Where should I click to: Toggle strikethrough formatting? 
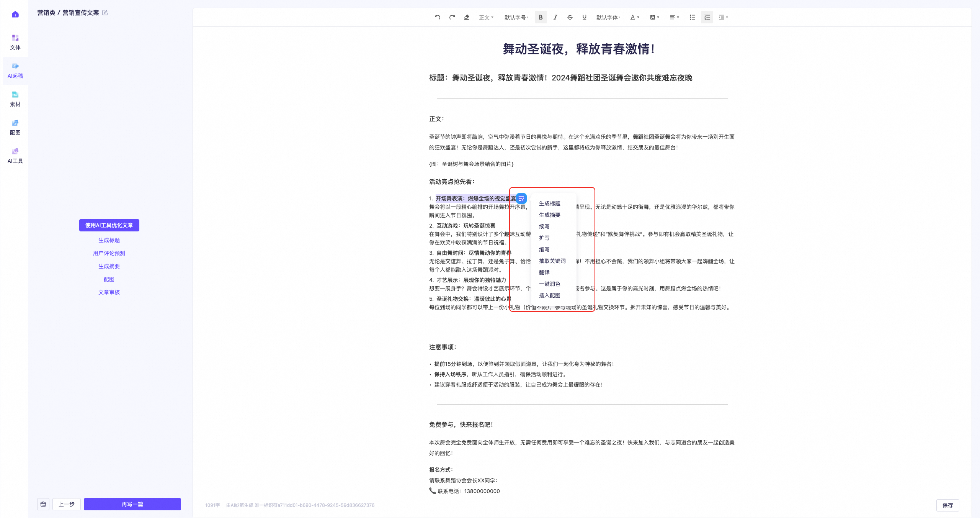point(570,17)
